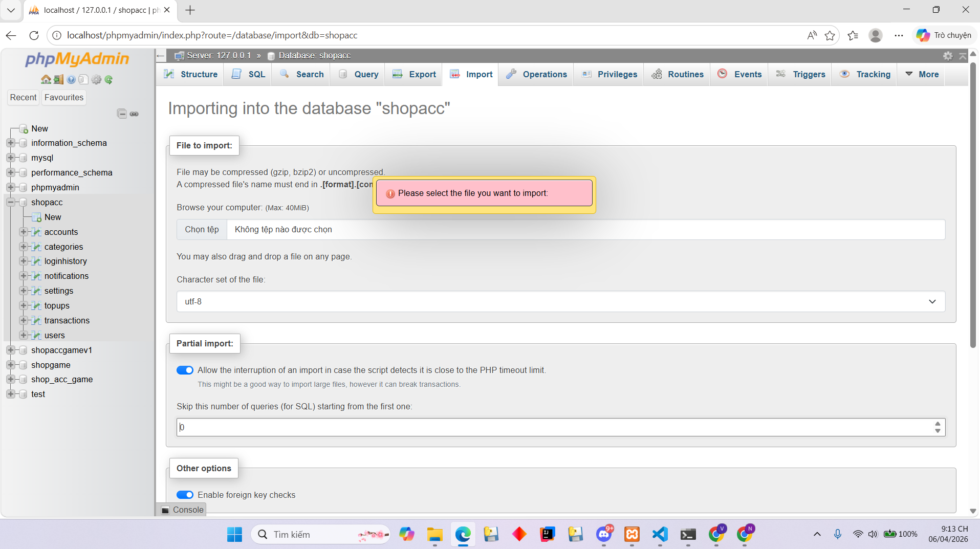Collapse all navigation tree items icon
Image resolution: width=980 pixels, height=549 pixels.
coord(122,114)
